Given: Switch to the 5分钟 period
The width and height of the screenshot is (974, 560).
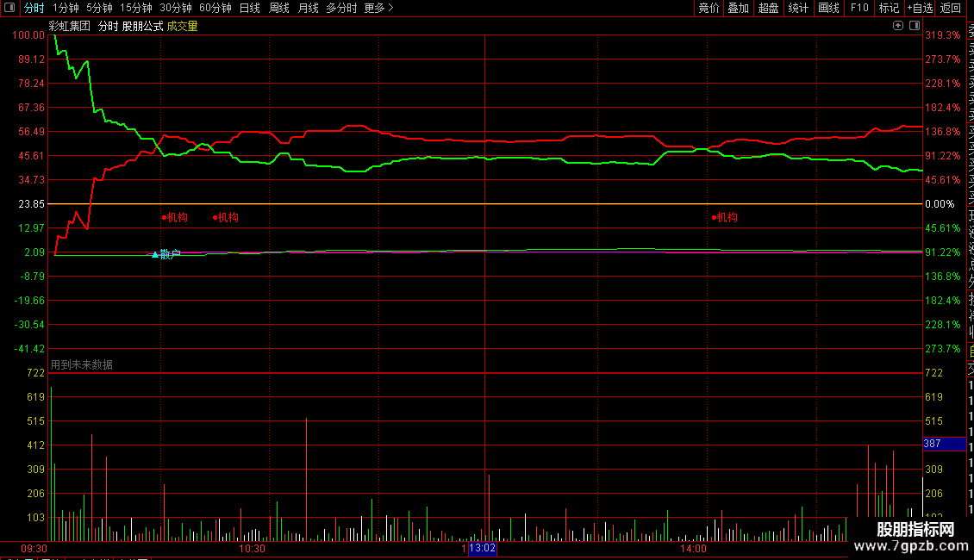Looking at the screenshot, I should click(x=99, y=8).
